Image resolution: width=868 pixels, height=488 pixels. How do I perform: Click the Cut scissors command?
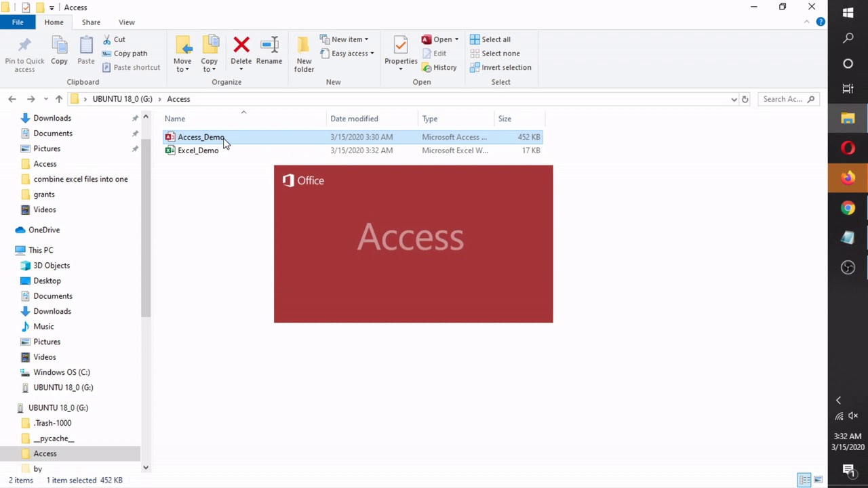(114, 39)
